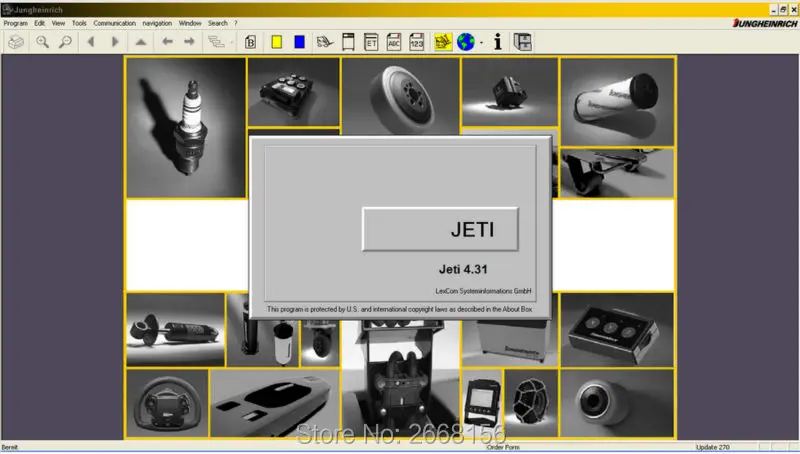Screen dimensions: 800x454
Task: Click the JETI button in the splash dialog
Action: coord(440,229)
